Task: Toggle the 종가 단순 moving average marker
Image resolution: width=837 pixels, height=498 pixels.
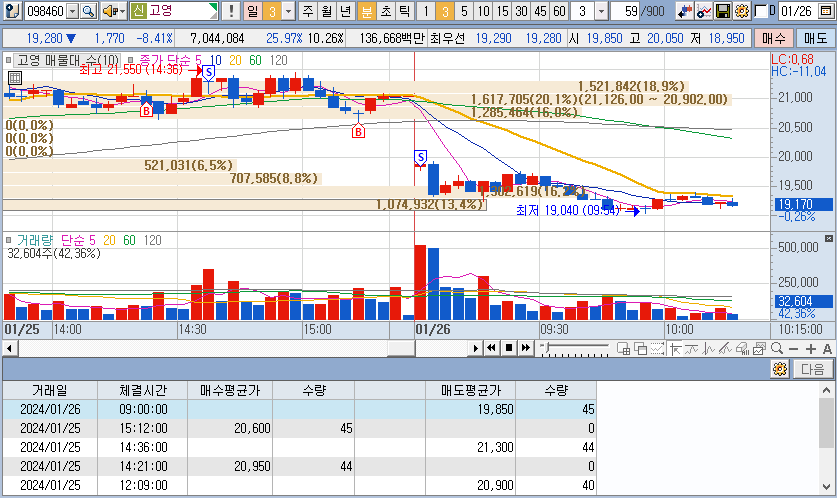Action: [x=131, y=60]
